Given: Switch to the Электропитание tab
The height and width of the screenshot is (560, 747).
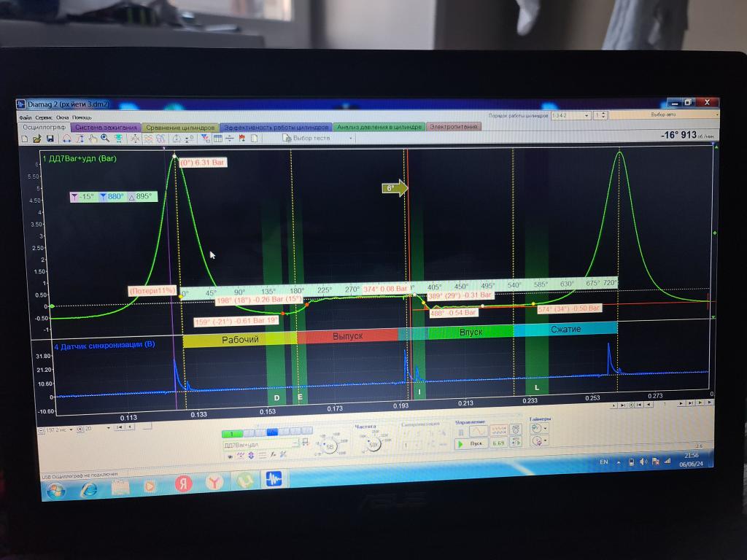Looking at the screenshot, I should 454,127.
